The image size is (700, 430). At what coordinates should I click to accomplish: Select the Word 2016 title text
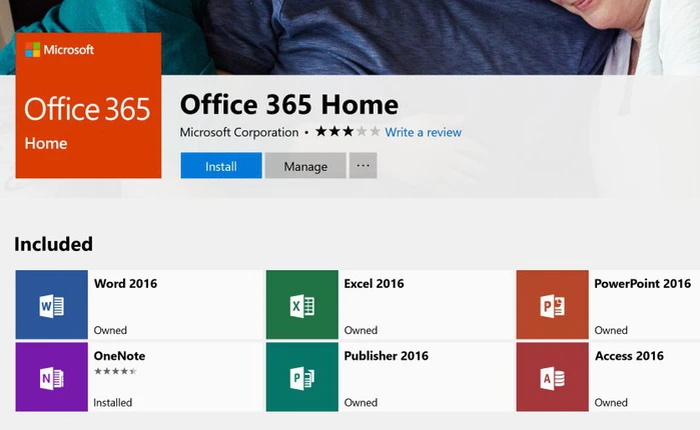125,284
